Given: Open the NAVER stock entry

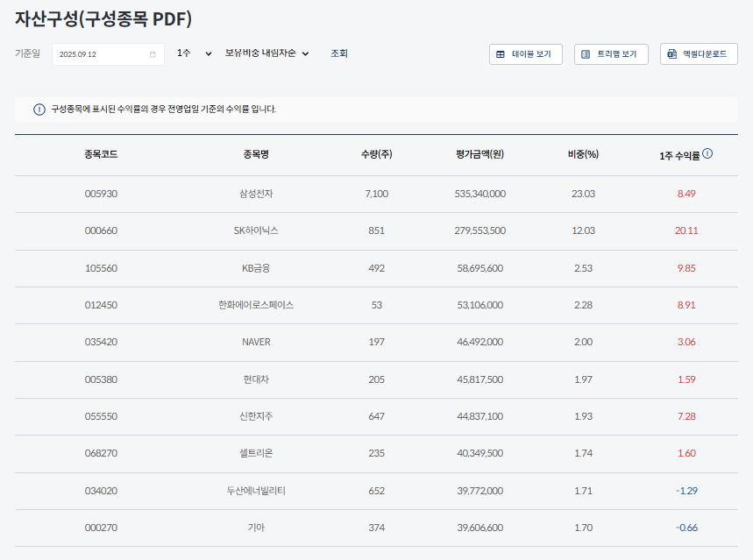Looking at the screenshot, I should (x=257, y=342).
